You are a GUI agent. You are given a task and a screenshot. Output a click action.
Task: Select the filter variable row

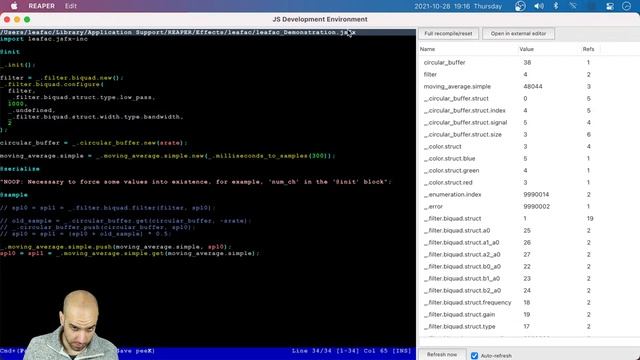(529, 74)
